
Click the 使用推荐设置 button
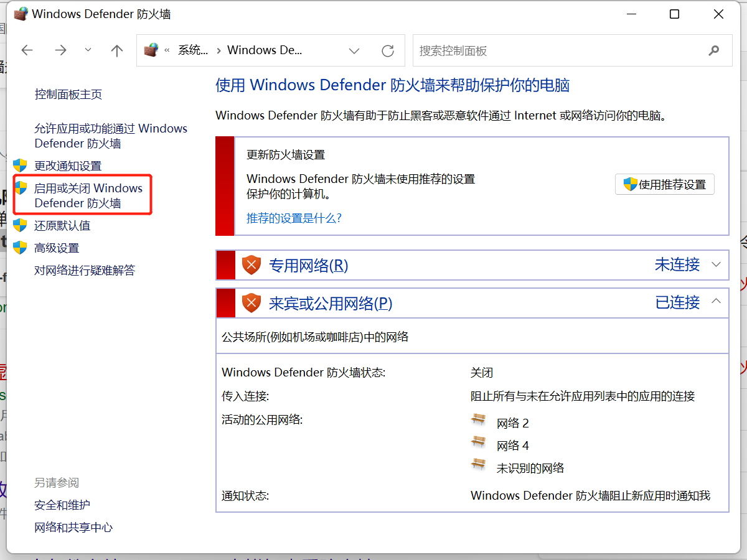[665, 184]
